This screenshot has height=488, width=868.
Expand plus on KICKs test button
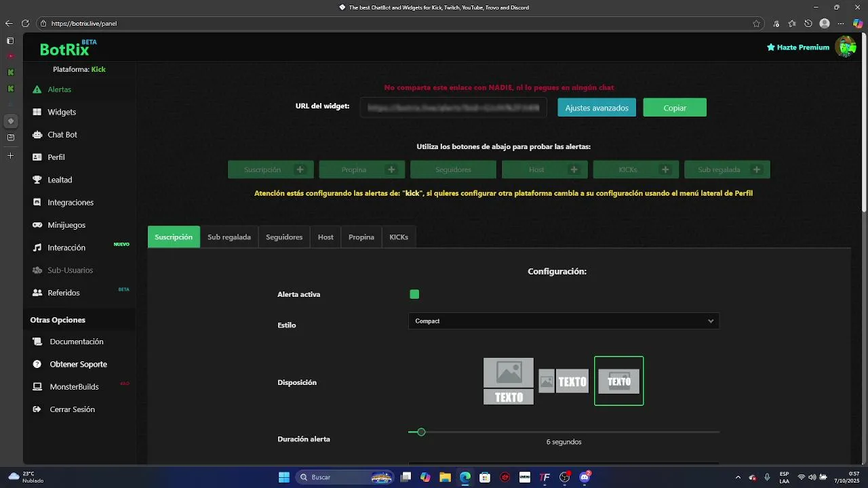[x=665, y=169]
